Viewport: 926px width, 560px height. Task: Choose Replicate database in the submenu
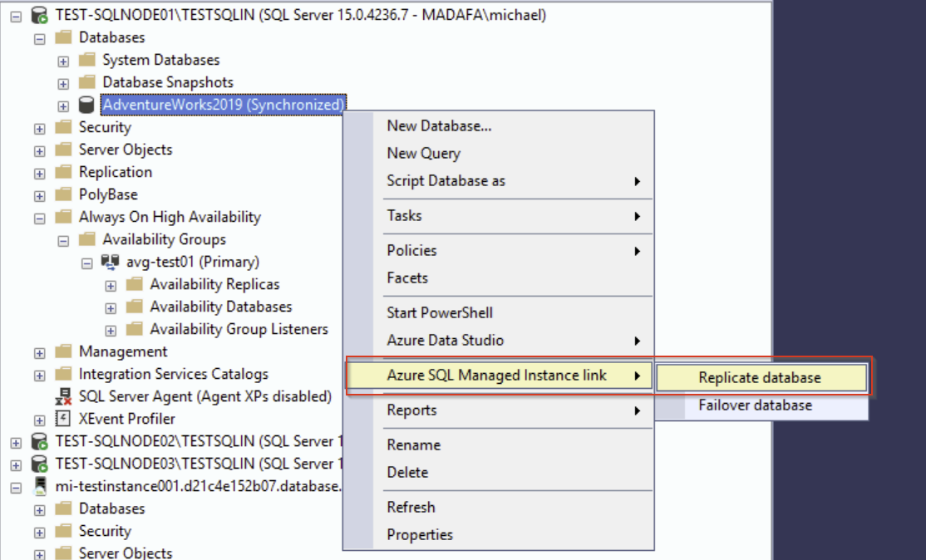(761, 378)
